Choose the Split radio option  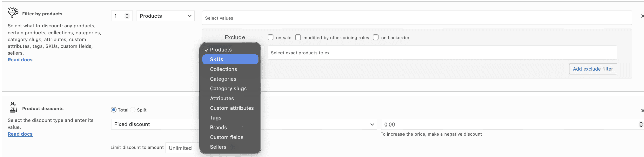click(133, 110)
